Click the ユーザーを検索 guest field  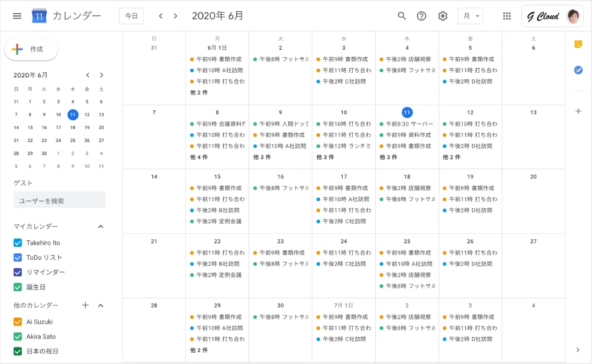click(60, 201)
